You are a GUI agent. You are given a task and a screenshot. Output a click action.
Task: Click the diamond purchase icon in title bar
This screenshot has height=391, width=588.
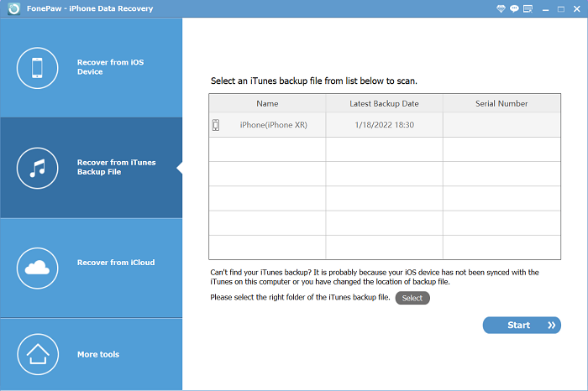tap(501, 8)
